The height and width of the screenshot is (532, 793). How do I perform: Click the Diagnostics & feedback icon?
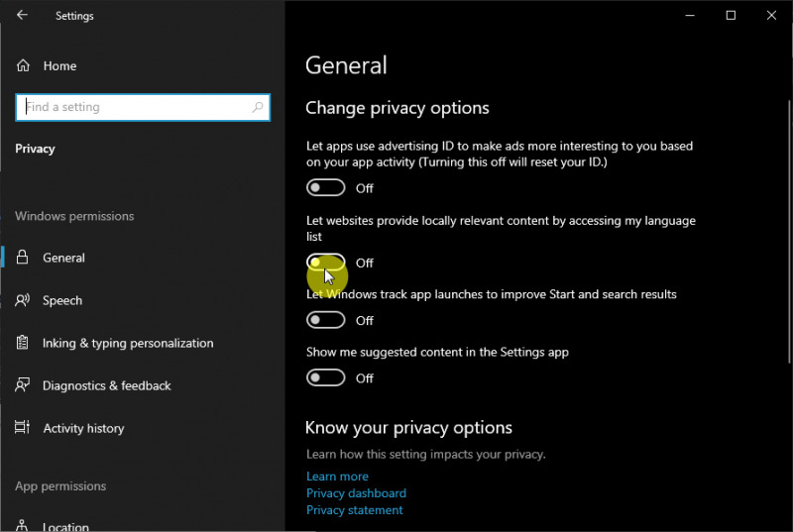point(23,385)
